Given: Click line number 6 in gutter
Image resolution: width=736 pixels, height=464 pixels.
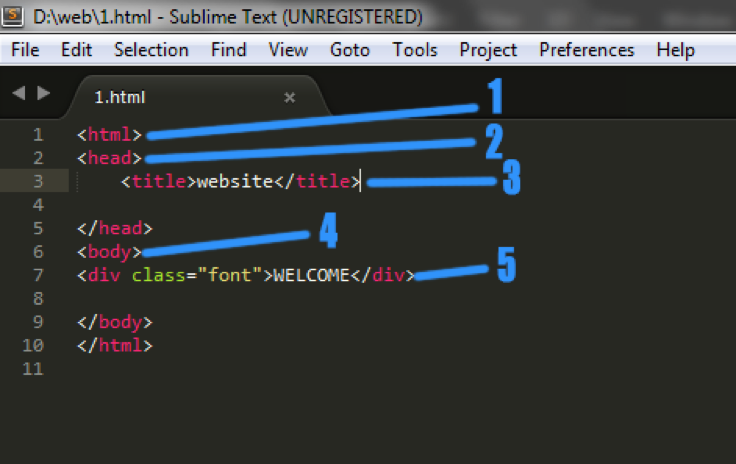Looking at the screenshot, I should pos(38,252).
